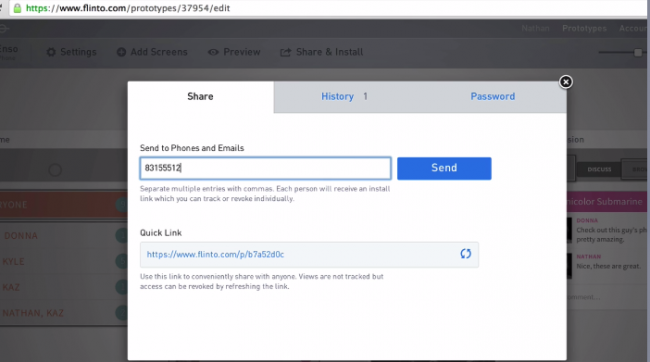Switch to the Password tab
Screen dimensions: 650x362
(493, 97)
